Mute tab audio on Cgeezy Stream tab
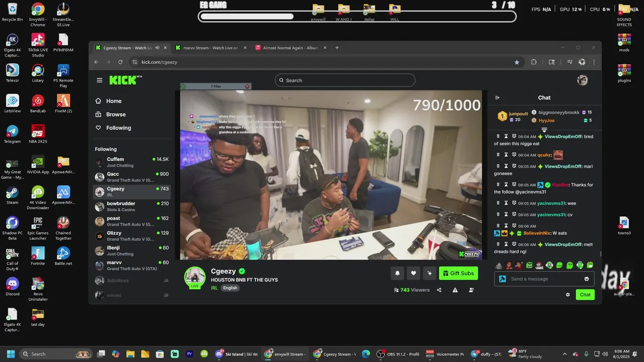This screenshot has width=644, height=362. point(157,48)
